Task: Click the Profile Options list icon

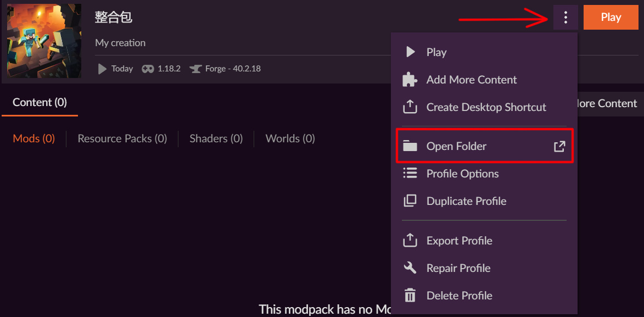Action: pyautogui.click(x=410, y=174)
